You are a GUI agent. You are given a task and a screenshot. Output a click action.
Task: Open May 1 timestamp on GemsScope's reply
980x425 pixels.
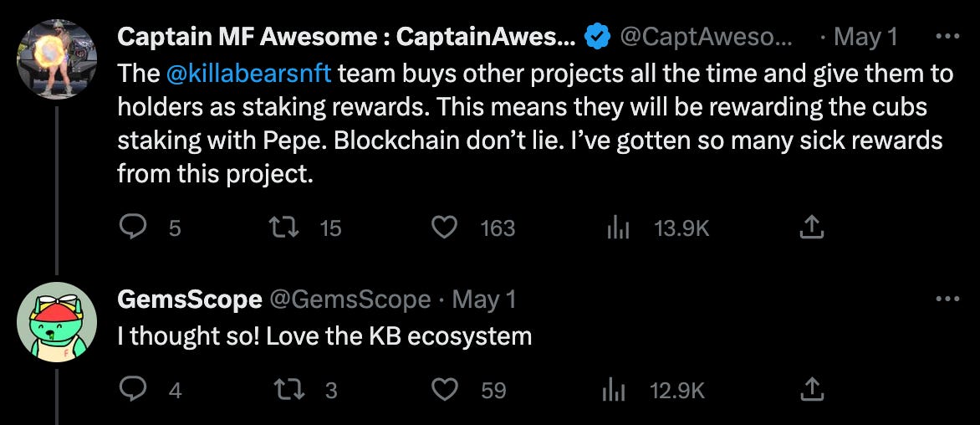point(484,300)
